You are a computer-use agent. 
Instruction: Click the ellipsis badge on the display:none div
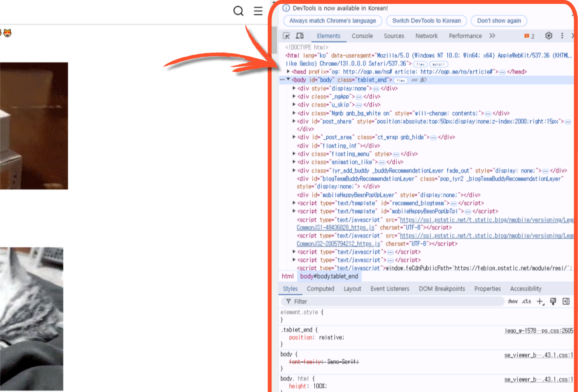click(376, 89)
